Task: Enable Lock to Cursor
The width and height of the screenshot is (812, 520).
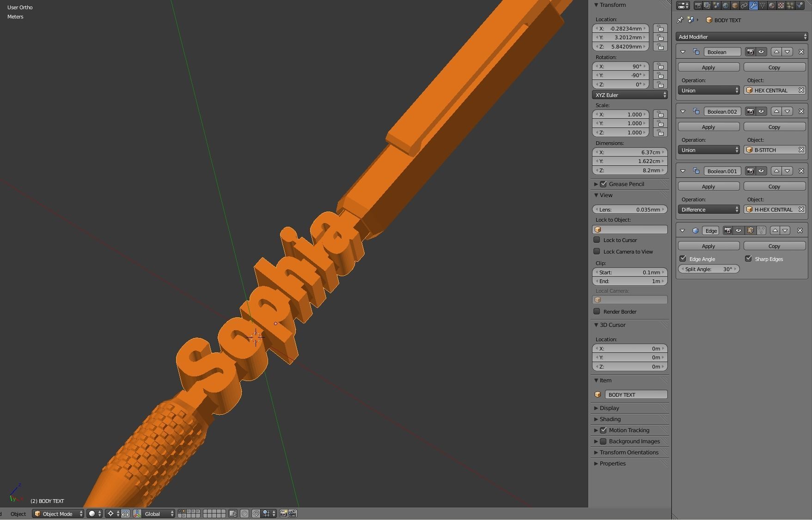Action: coord(597,240)
